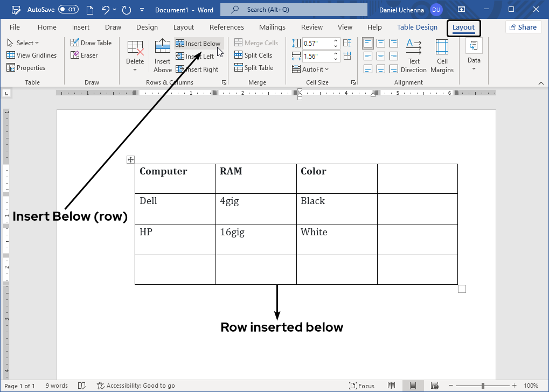549x392 pixels.
Task: Open the AutoFit dropdown
Action: pos(310,69)
